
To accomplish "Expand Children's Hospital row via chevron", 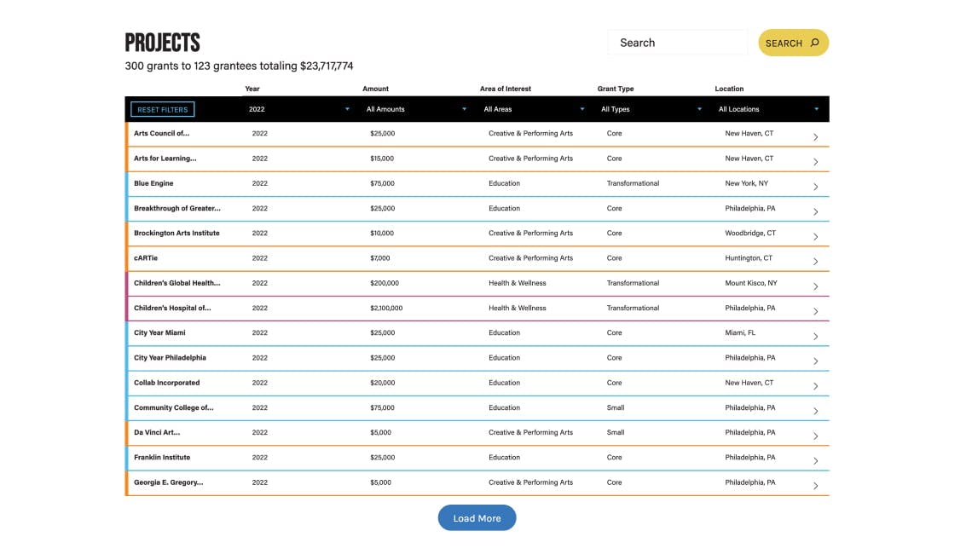I will 815,311.
